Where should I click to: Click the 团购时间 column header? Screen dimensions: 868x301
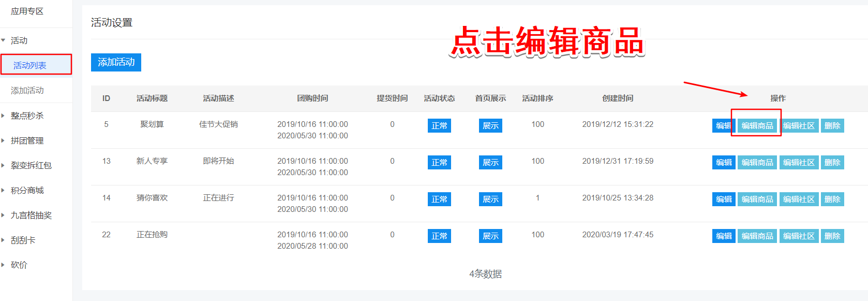point(312,98)
